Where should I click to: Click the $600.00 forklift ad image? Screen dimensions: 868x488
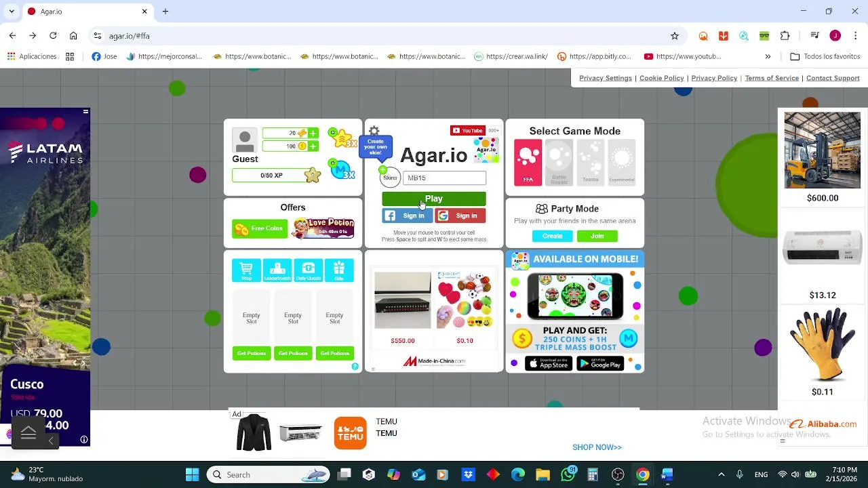[x=823, y=150]
